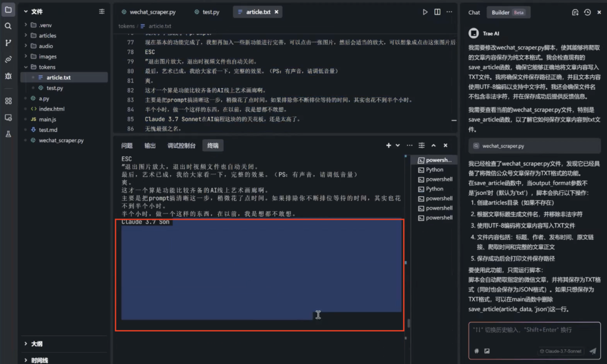The height and width of the screenshot is (364, 607).
Task: Focus the chat message input box
Action: click(x=534, y=334)
